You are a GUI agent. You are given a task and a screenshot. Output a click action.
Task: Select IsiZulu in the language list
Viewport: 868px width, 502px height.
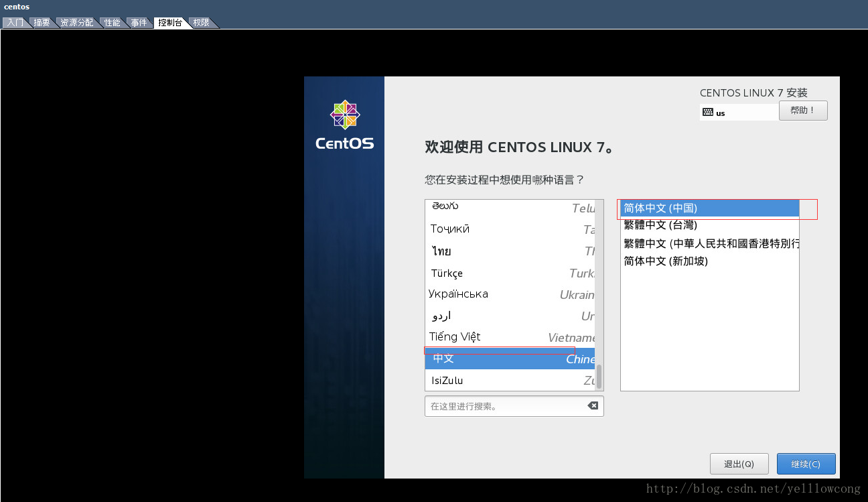[x=510, y=381]
